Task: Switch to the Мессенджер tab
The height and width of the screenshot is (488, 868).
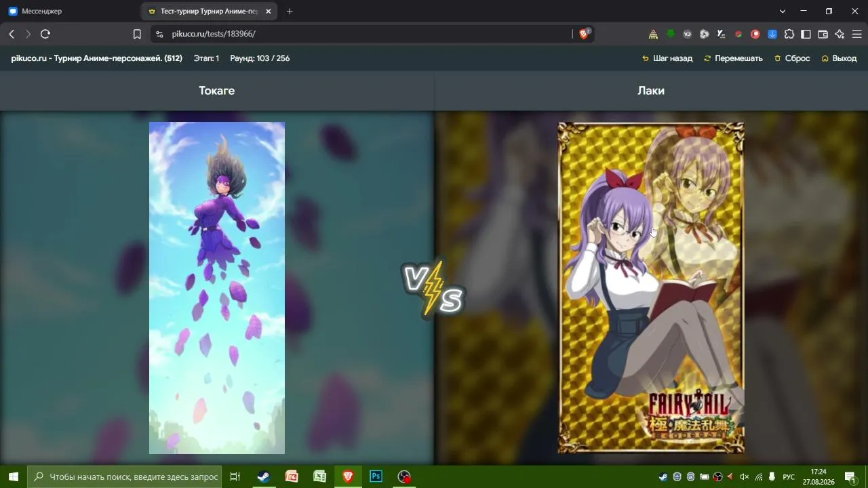Action: click(71, 12)
